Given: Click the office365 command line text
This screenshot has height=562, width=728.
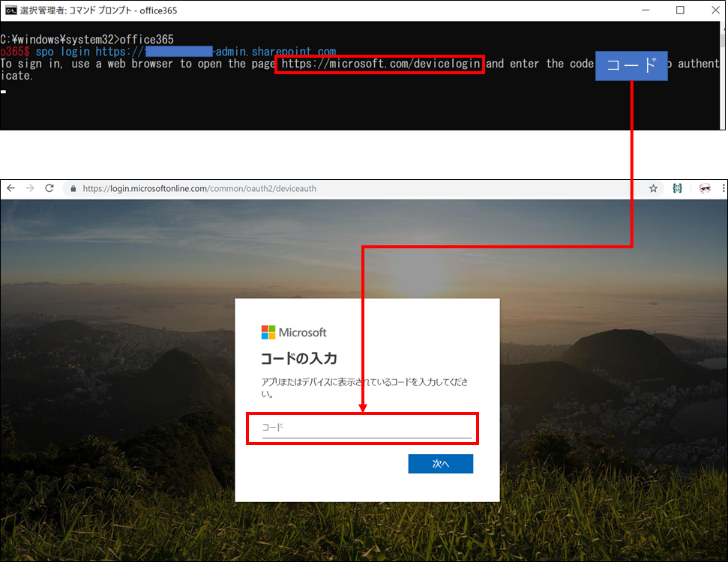Looking at the screenshot, I should pos(147,40).
